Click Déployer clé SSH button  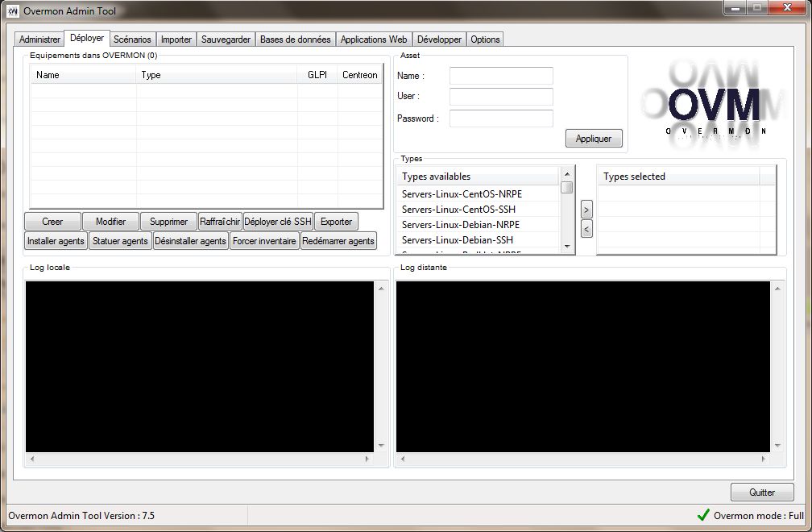point(278,221)
